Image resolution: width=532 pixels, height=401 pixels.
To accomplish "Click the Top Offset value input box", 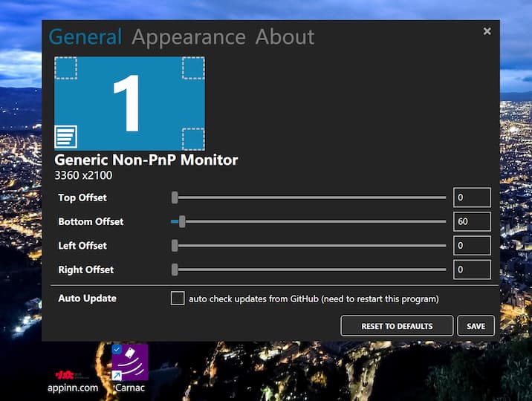I will (x=472, y=198).
